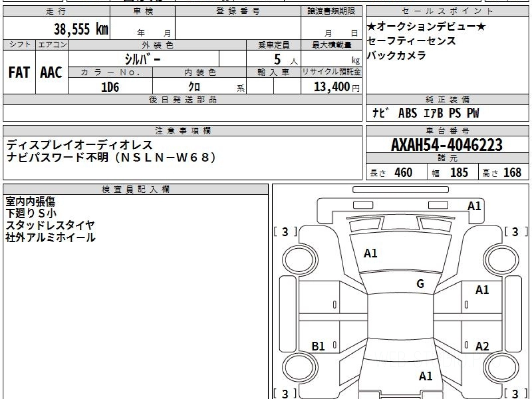532x399 pixels.
Task: Select the 諸元 header
Action: pyautogui.click(x=448, y=158)
